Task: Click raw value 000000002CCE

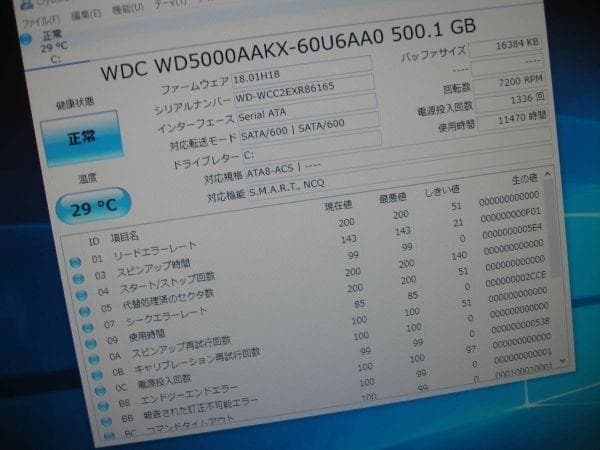Action: coord(516,279)
